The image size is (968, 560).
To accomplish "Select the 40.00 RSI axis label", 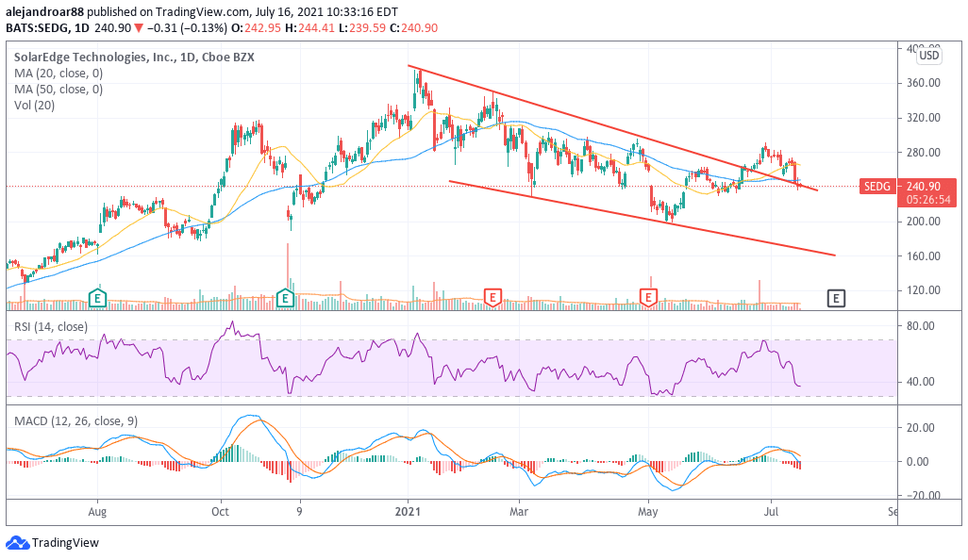I will (921, 382).
